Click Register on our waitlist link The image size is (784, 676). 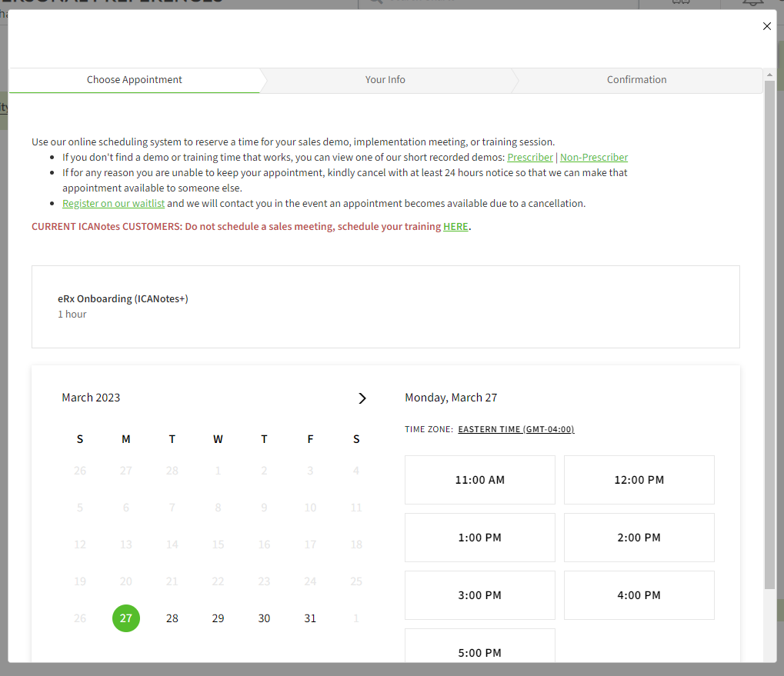point(114,204)
